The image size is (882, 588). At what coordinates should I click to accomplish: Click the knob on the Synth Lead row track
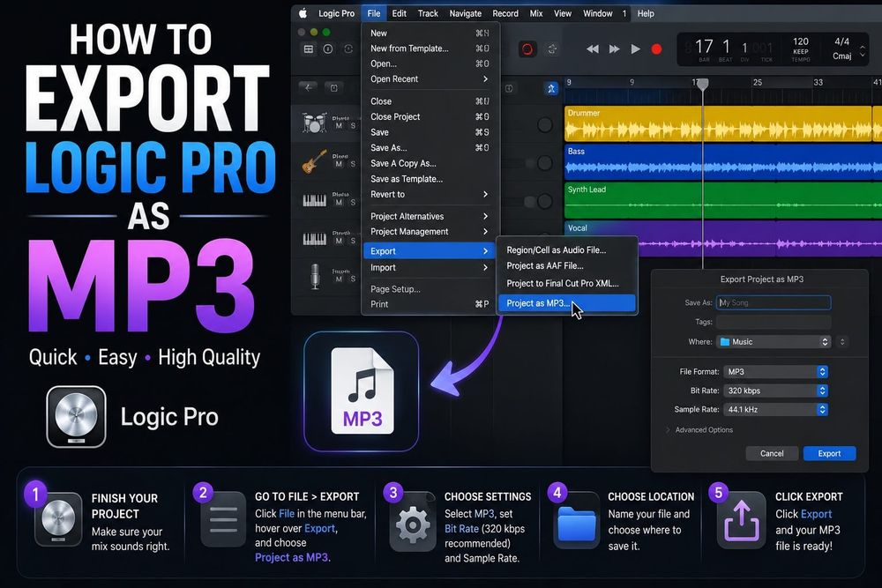point(544,201)
